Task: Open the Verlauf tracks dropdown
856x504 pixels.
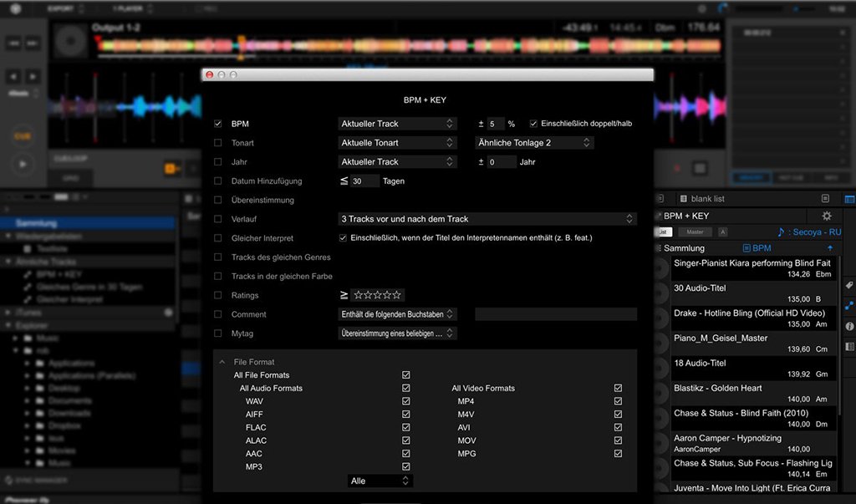Action: click(487, 219)
